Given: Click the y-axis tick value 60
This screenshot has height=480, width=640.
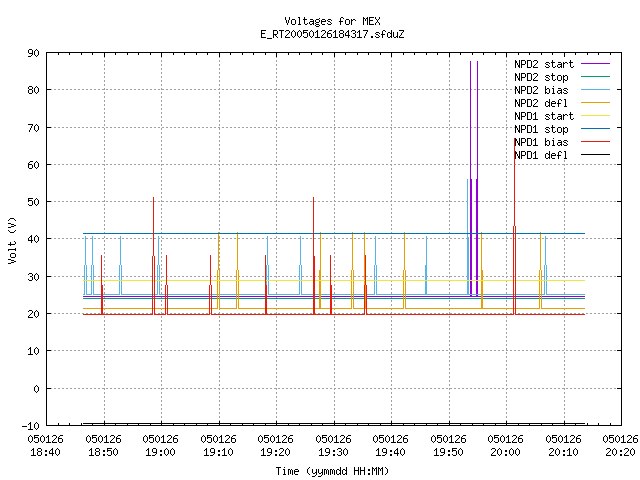Looking at the screenshot, I should click(x=33, y=165).
